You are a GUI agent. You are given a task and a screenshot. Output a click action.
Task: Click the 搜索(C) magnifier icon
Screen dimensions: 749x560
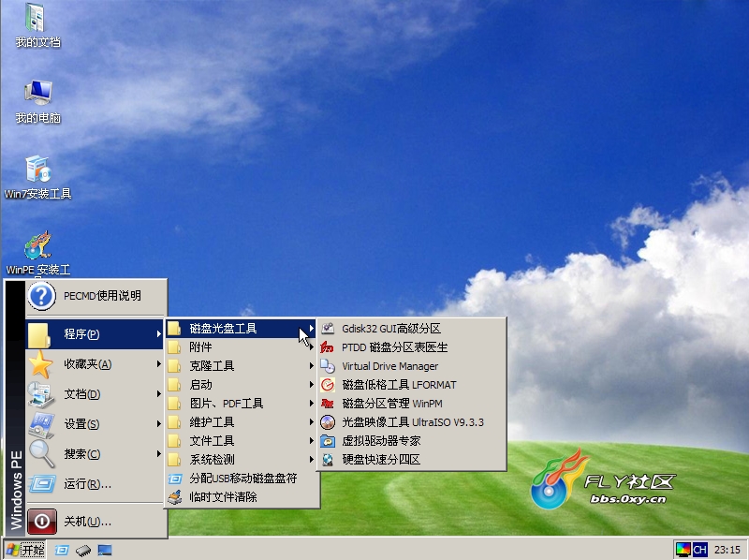pos(41,454)
